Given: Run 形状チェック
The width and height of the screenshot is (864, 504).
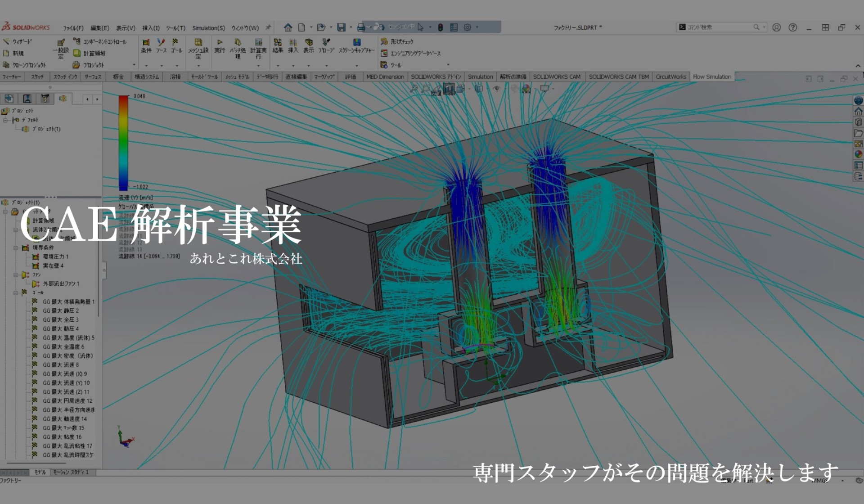Looking at the screenshot, I should (397, 41).
